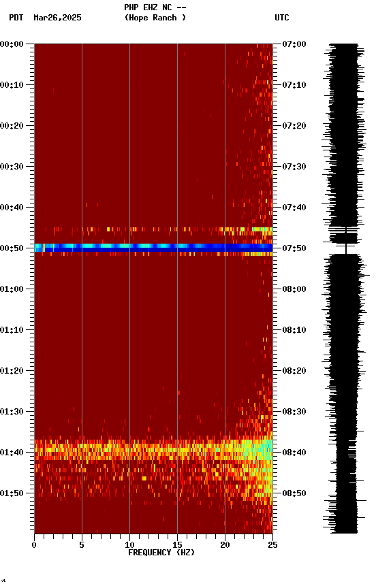Click the 'UTC' timezone label

(282, 18)
